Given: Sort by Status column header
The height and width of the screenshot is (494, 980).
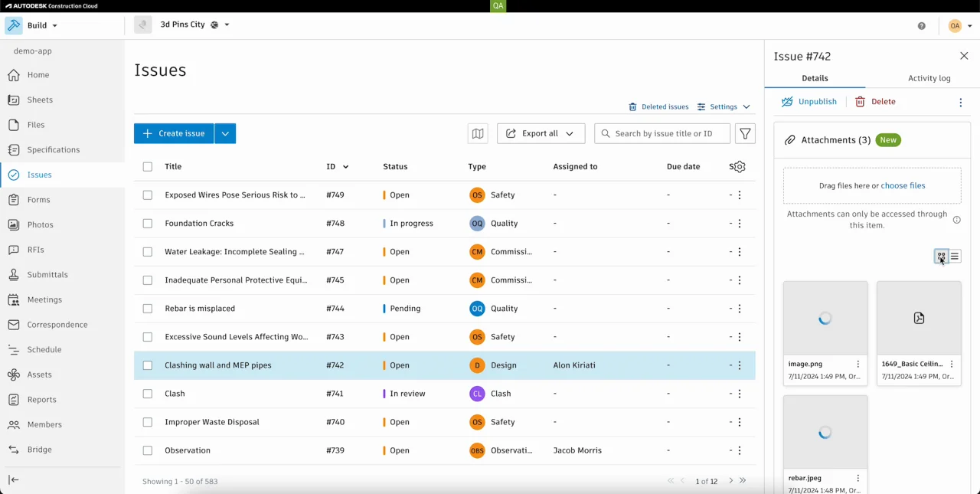Looking at the screenshot, I should 395,167.
